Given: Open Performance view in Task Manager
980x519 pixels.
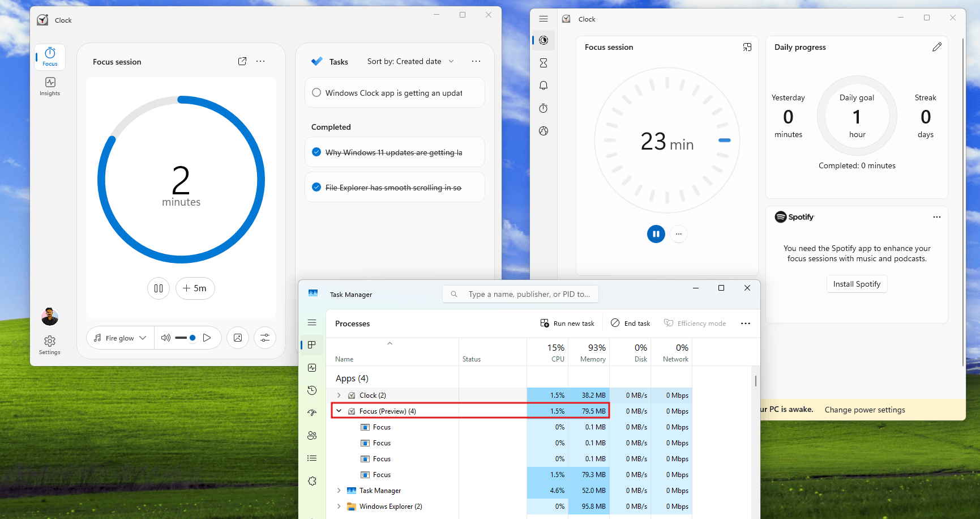Looking at the screenshot, I should click(312, 367).
